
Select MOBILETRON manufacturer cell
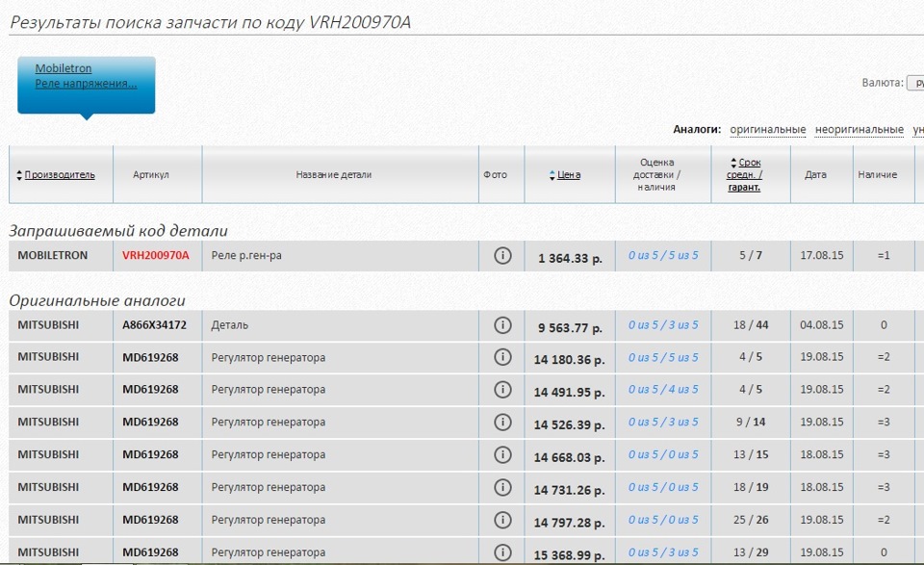(52, 256)
